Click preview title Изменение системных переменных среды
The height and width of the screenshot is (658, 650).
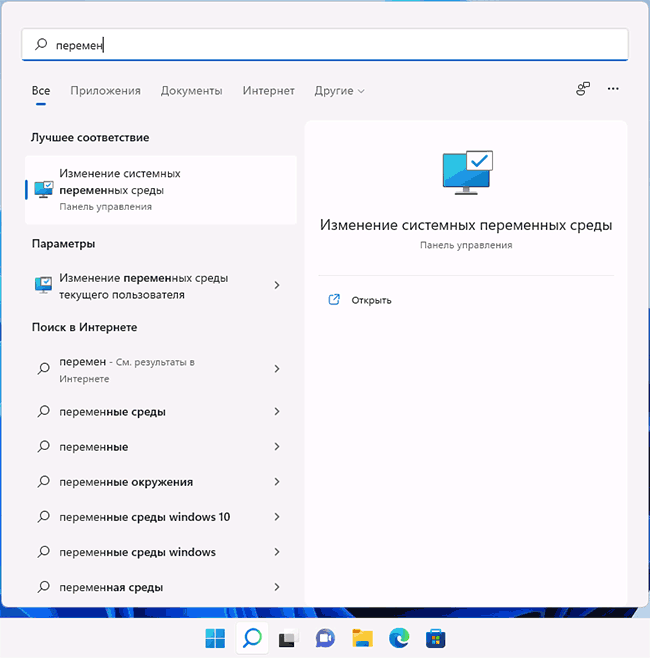point(466,225)
